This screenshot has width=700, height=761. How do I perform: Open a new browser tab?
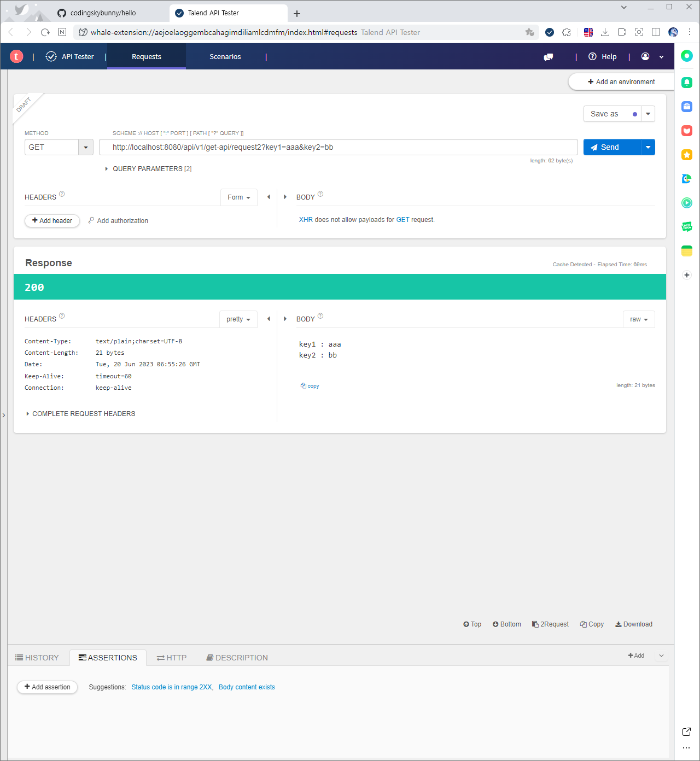(x=297, y=14)
